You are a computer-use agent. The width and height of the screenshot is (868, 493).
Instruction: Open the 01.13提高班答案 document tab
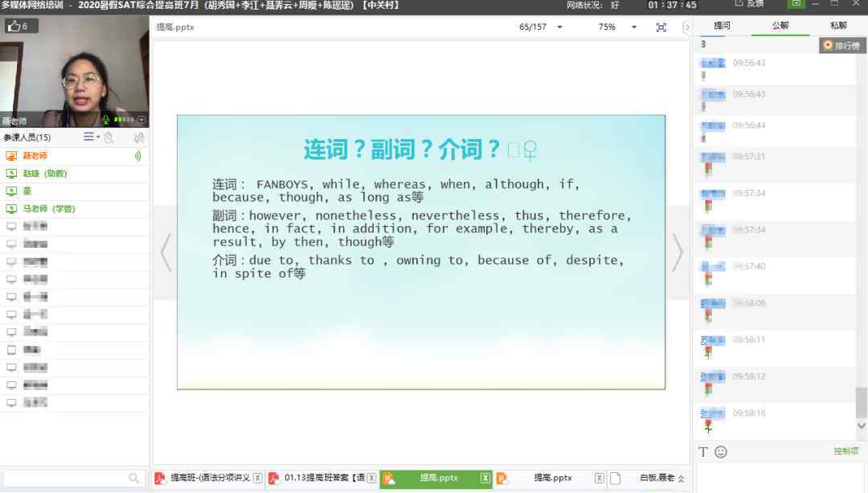(x=324, y=478)
